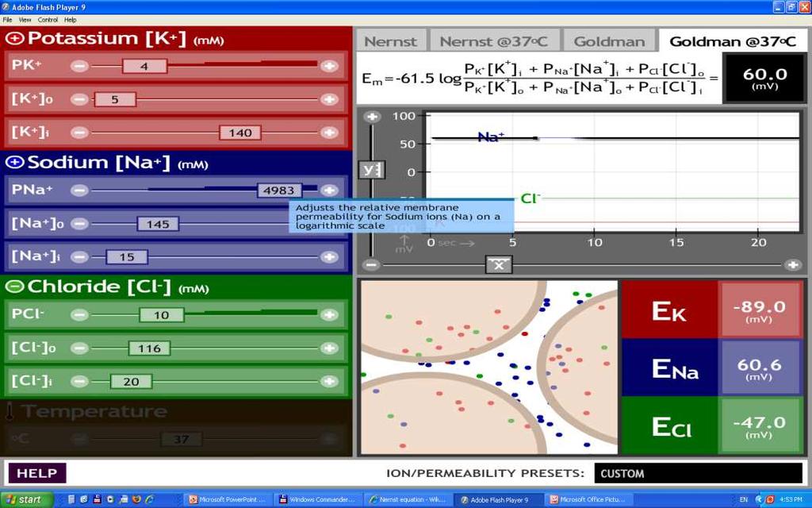
Task: Increase [Cl-]i with its plus button
Action: (x=329, y=382)
